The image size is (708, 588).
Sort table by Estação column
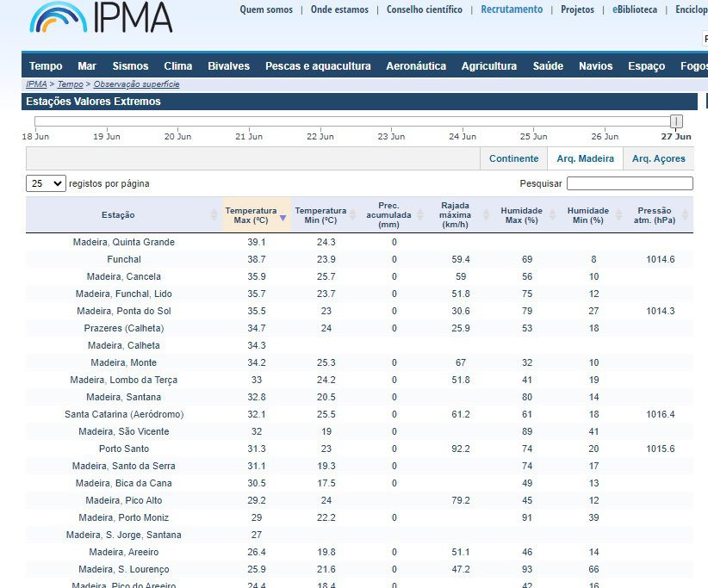click(x=118, y=215)
